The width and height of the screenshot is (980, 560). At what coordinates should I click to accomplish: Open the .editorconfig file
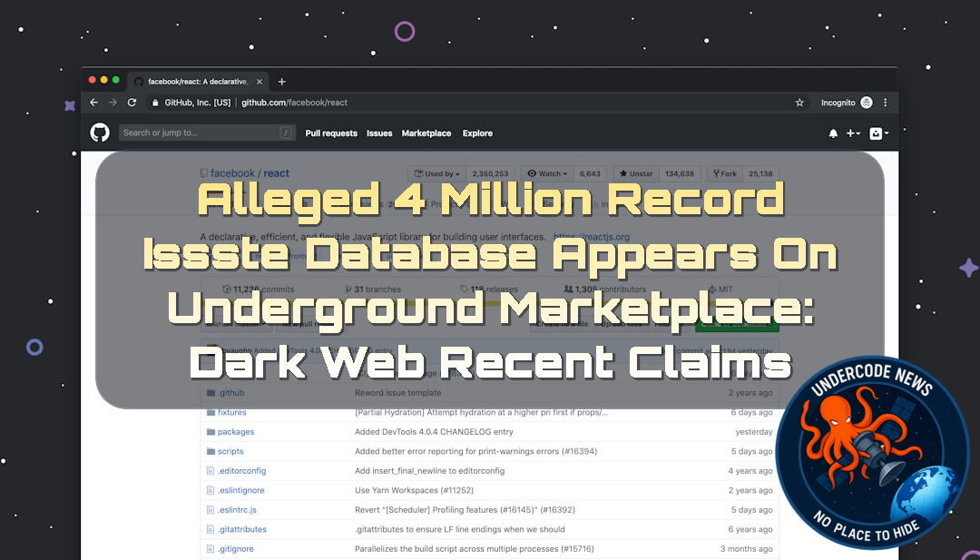242,471
